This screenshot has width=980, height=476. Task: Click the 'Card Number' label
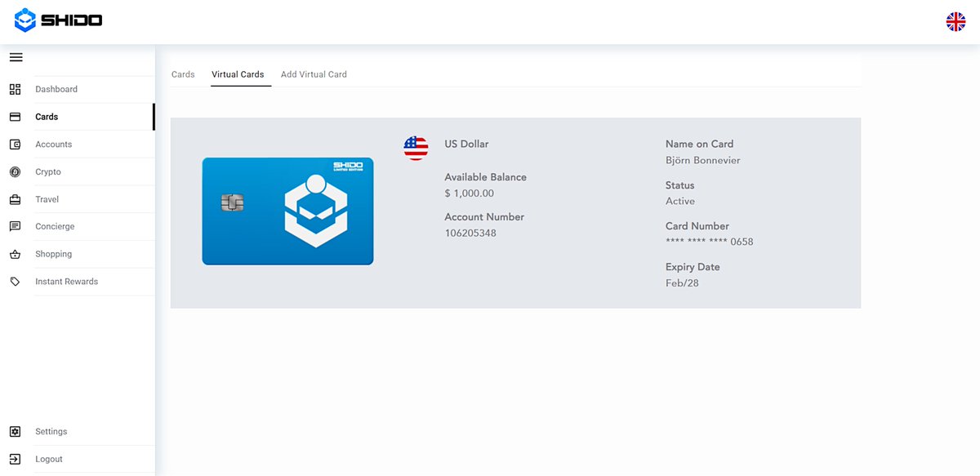[x=697, y=226]
